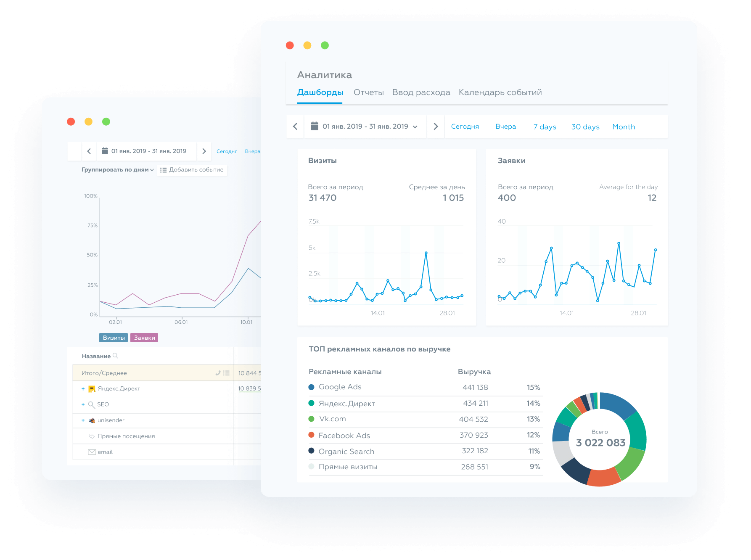Screen dimensions: 751x560
Task: Go to next period in Analytics window
Action: [x=436, y=127]
